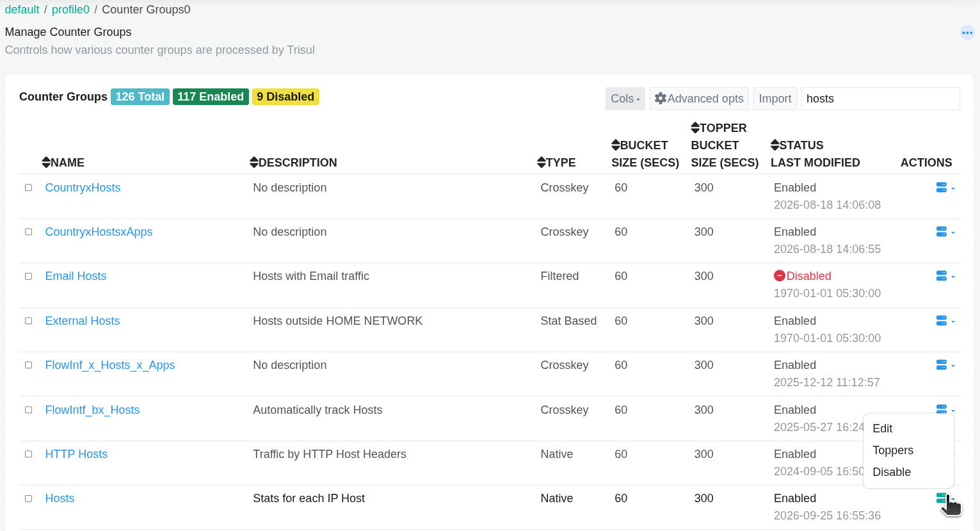Open the CountryxHosts counter group link

pos(83,188)
